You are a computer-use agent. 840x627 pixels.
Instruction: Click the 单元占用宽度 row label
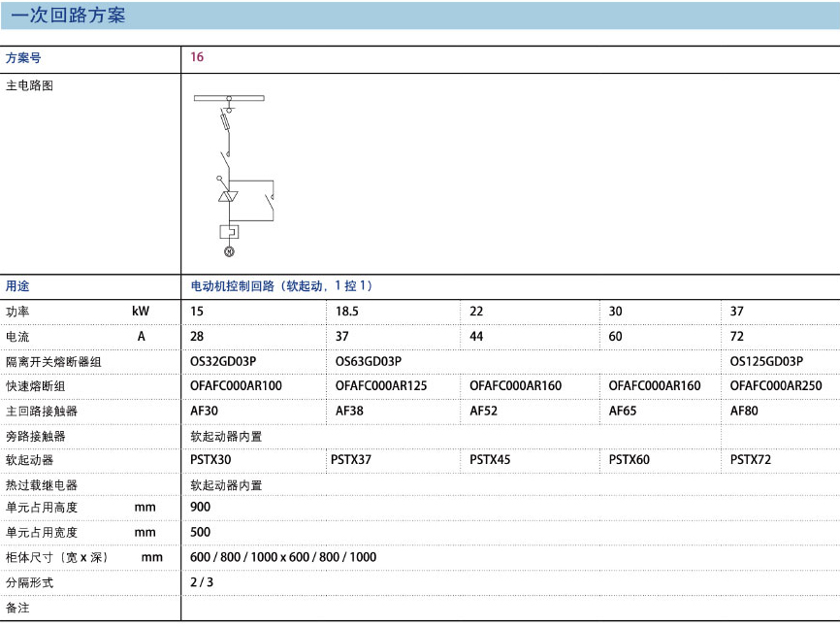[42, 532]
